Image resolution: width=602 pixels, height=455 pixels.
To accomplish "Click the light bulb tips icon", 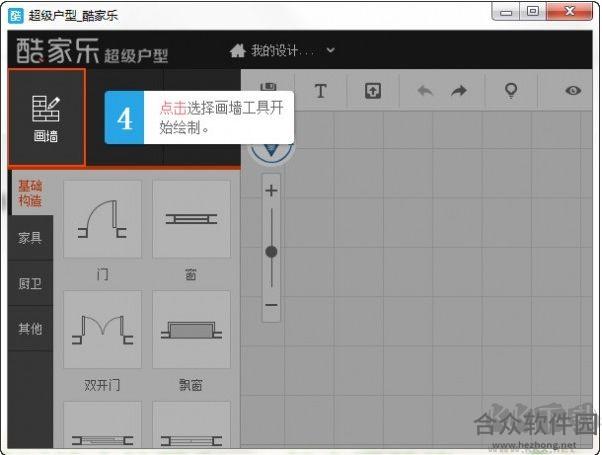I will click(x=511, y=91).
